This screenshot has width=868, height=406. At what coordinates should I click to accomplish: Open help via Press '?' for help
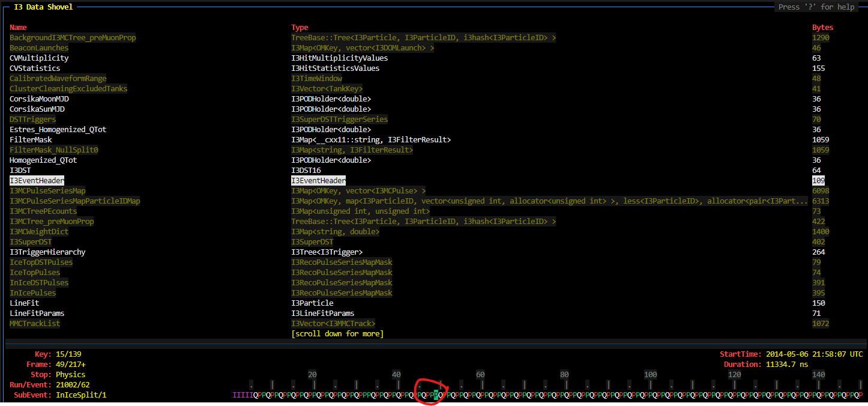tap(816, 7)
